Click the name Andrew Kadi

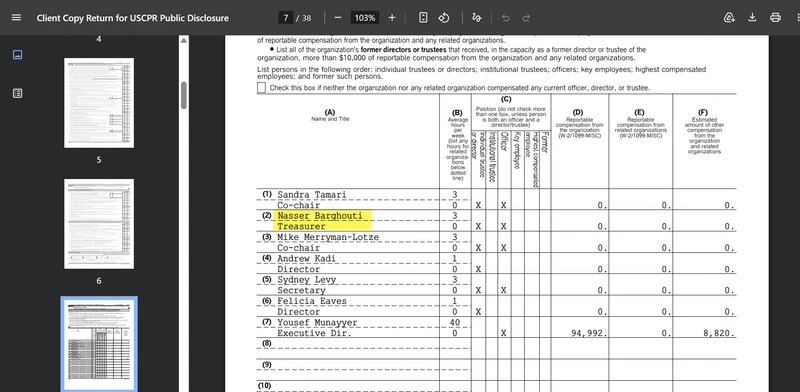tap(306, 258)
